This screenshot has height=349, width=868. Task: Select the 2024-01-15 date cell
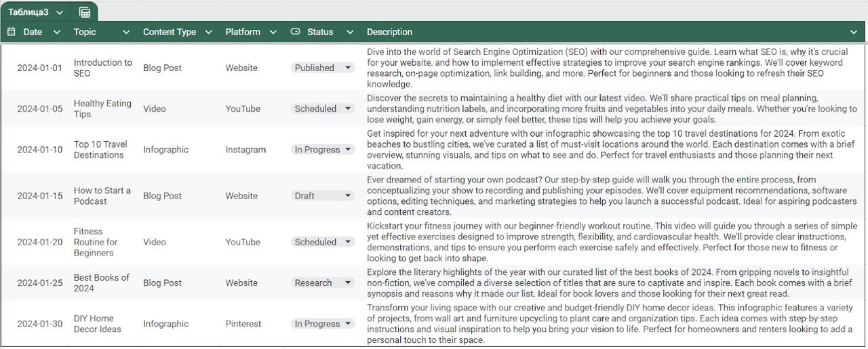[39, 196]
